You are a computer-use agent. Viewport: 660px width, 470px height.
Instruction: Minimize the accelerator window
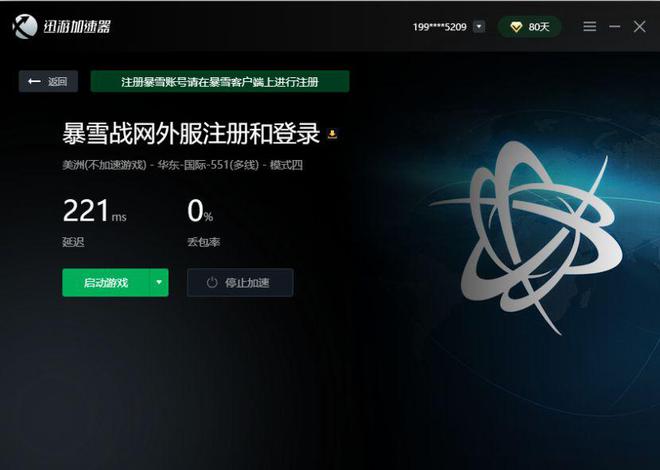[615, 27]
